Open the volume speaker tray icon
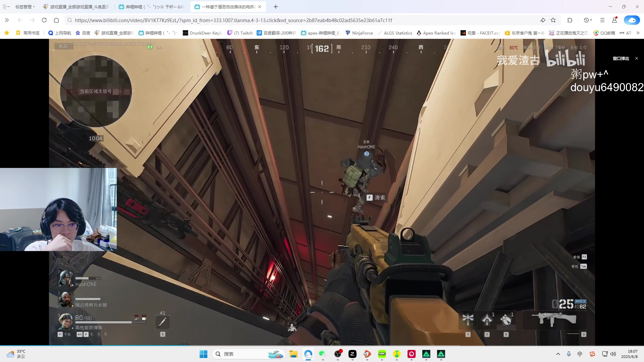The image size is (644, 362). (x=613, y=354)
